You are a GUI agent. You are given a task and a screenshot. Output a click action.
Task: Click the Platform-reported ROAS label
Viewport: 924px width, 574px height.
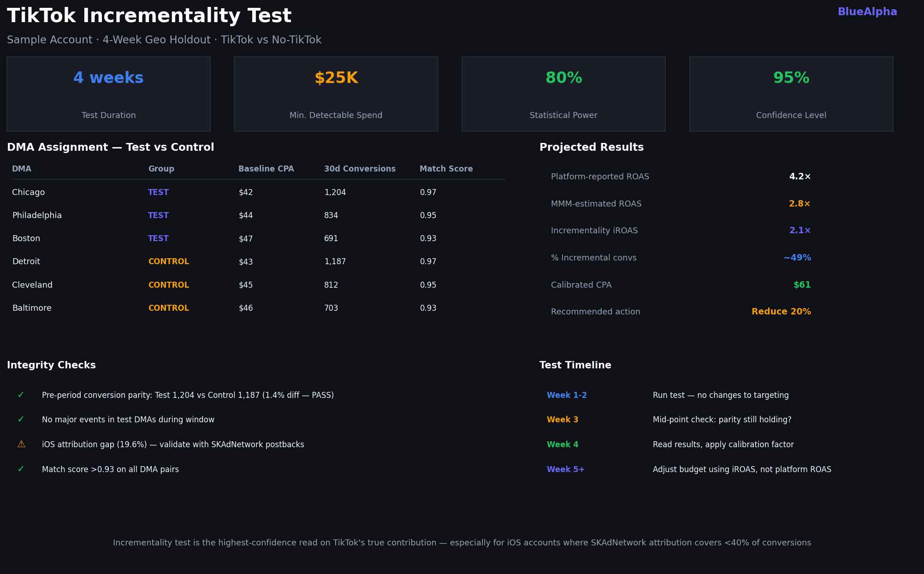point(600,177)
